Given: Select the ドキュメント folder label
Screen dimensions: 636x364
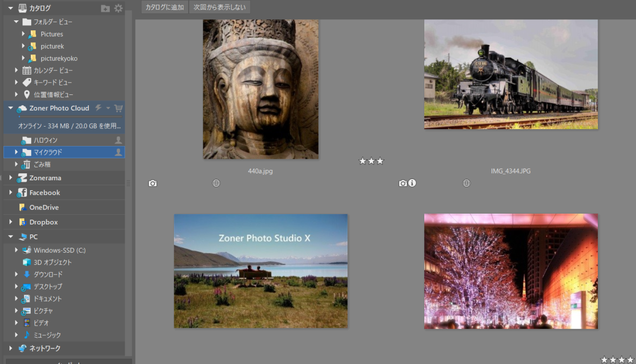Looking at the screenshot, I should coord(48,299).
